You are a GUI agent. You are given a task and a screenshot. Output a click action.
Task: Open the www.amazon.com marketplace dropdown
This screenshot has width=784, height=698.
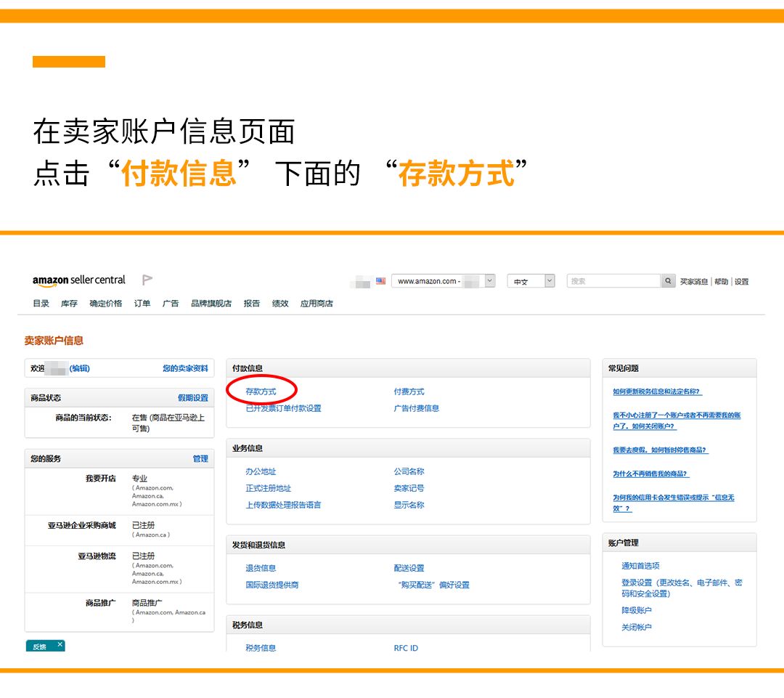pos(443,281)
